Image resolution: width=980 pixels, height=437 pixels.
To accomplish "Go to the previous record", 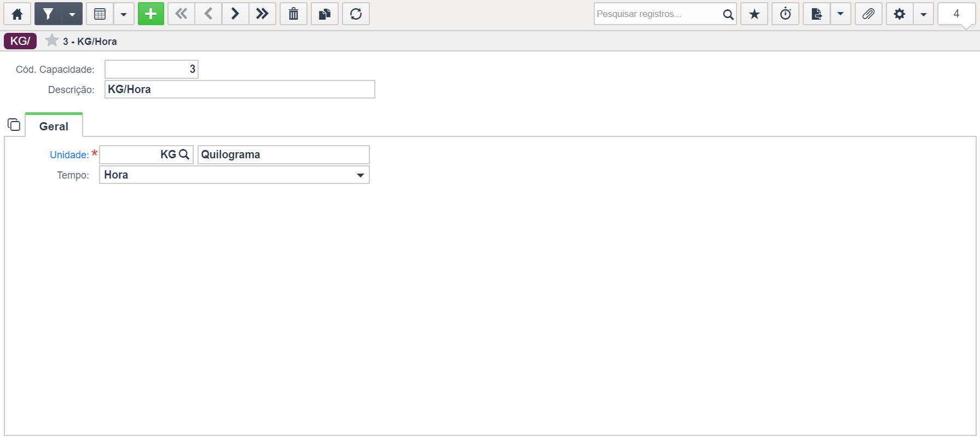I will coord(208,14).
